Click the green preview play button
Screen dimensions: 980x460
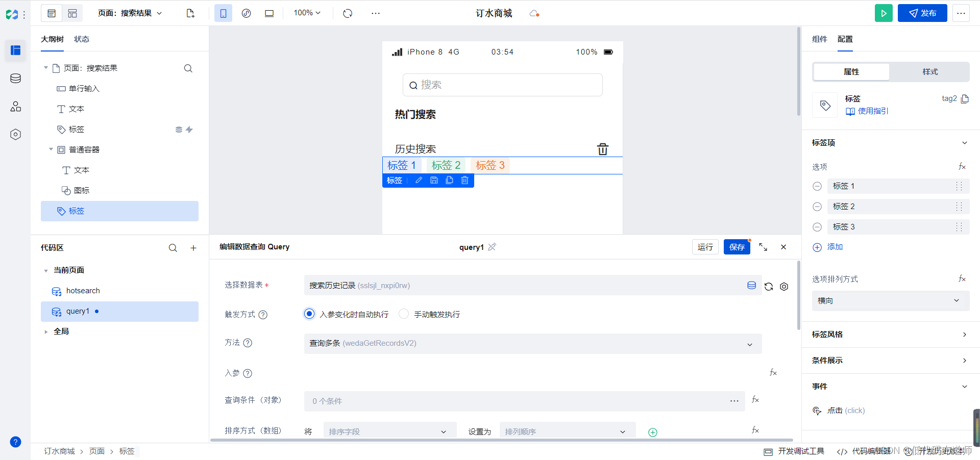tap(884, 13)
